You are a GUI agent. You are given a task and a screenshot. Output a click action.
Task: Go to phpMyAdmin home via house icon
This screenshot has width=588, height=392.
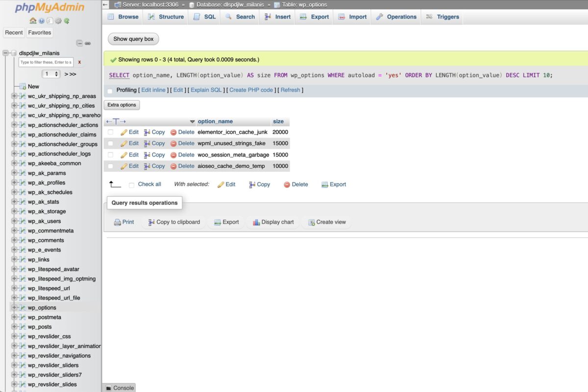33,21
